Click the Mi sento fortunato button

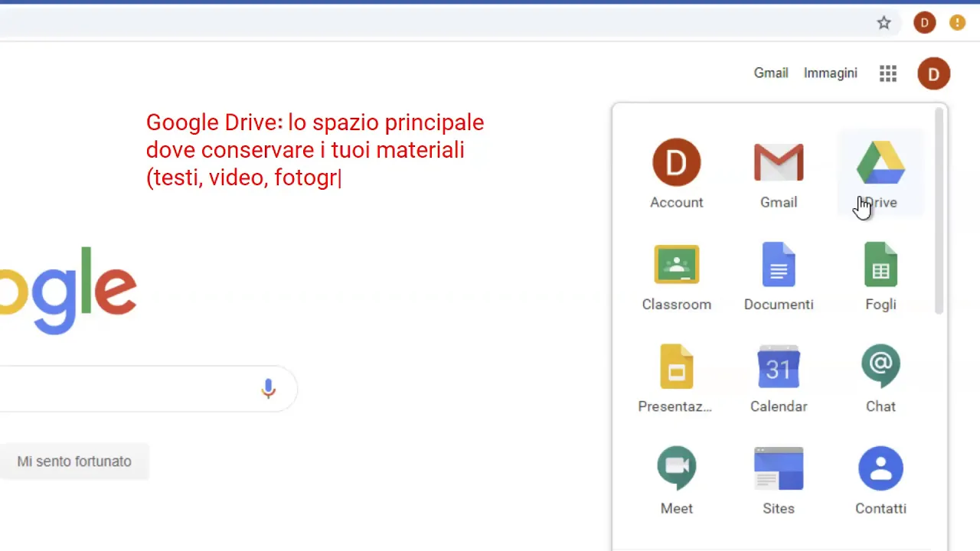(x=74, y=461)
